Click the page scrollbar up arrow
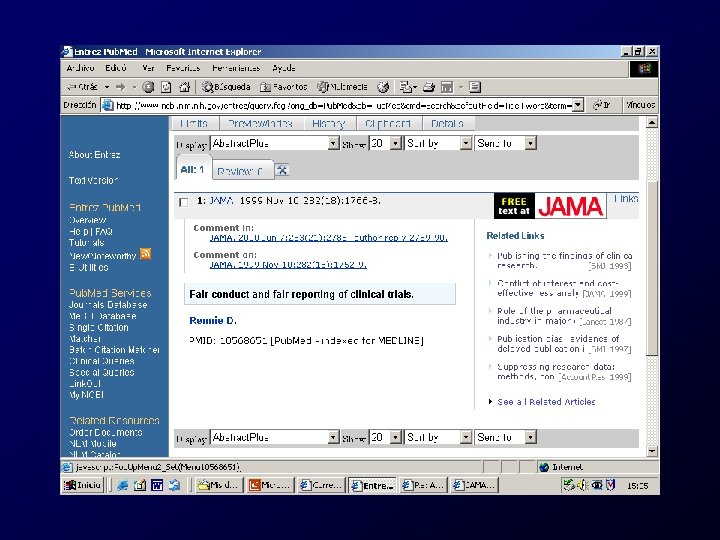 652,122
